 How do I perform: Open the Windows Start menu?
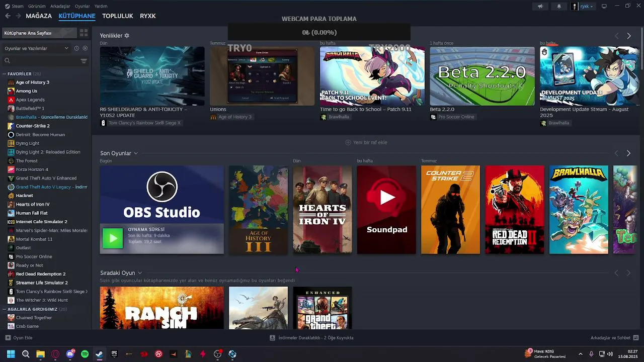[11, 354]
